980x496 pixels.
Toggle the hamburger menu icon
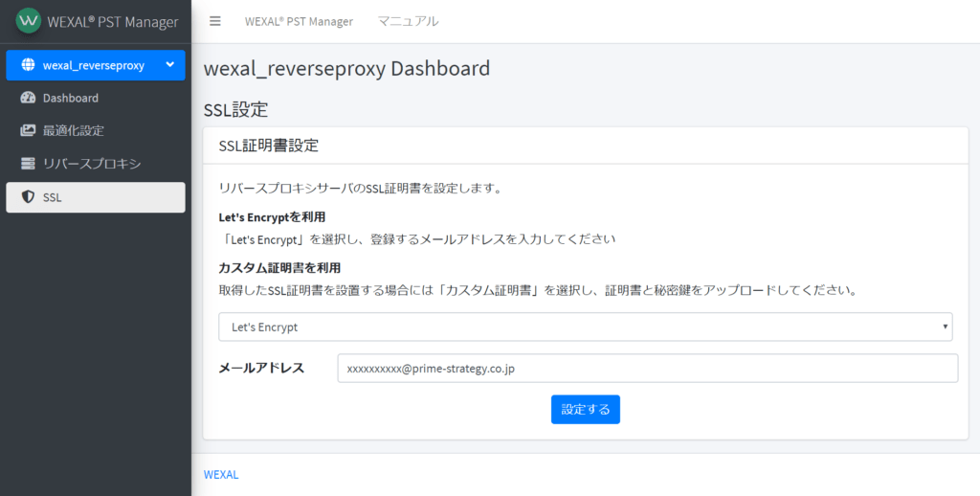click(x=215, y=21)
